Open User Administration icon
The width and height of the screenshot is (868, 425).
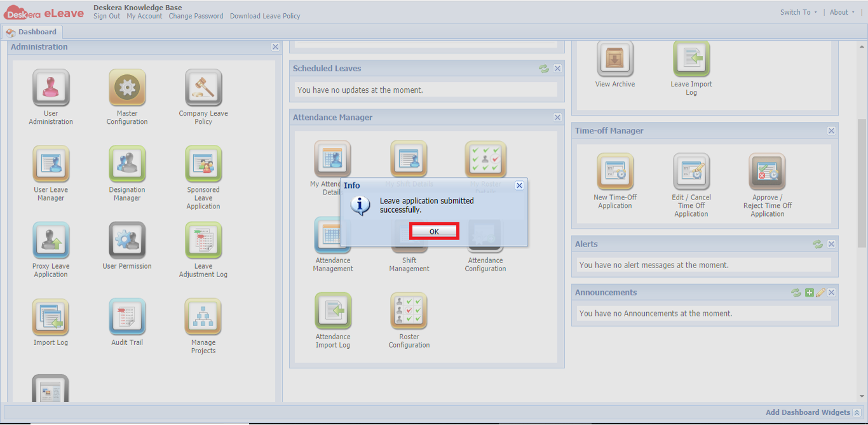click(x=51, y=88)
